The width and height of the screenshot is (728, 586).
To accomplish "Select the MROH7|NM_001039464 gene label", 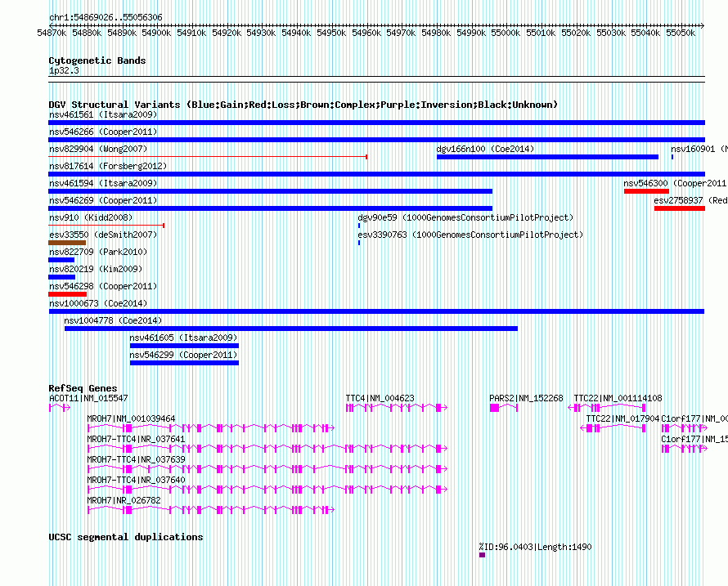I will (132, 418).
